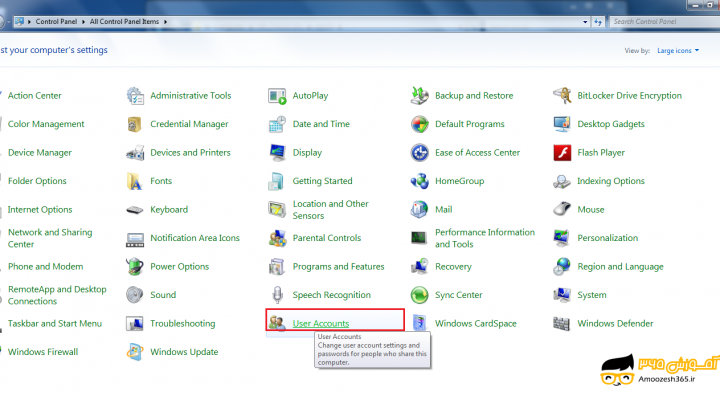Open Notification Area Icons icon
This screenshot has width=720, height=400.
[x=135, y=239]
